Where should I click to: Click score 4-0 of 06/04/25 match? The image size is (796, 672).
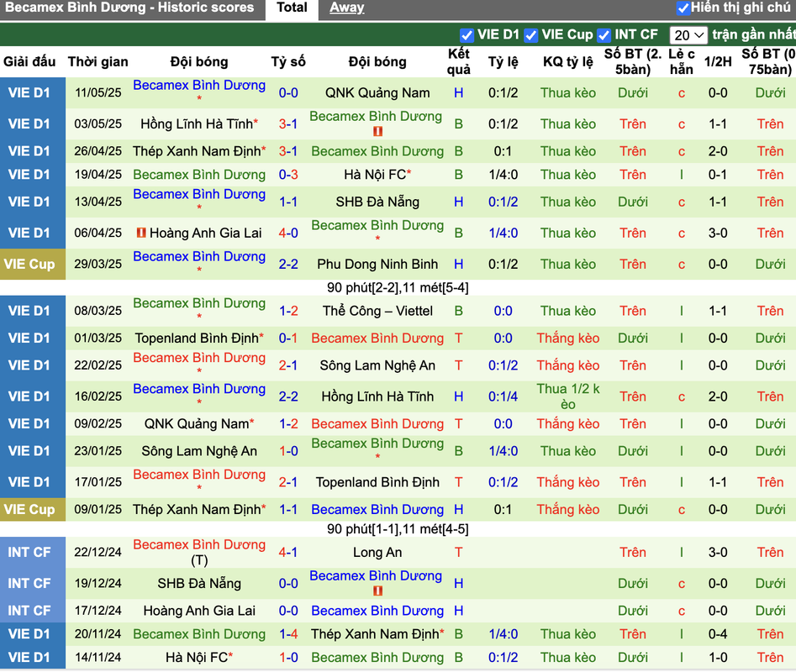(x=288, y=233)
